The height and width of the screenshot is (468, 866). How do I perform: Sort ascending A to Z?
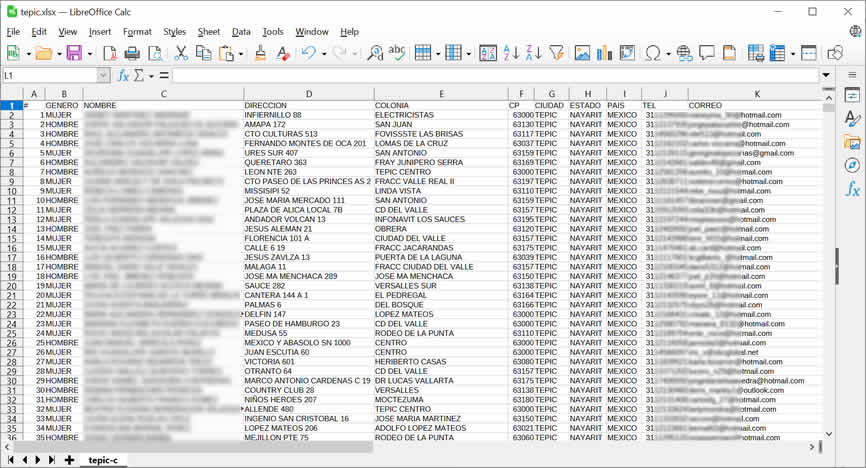coord(511,53)
